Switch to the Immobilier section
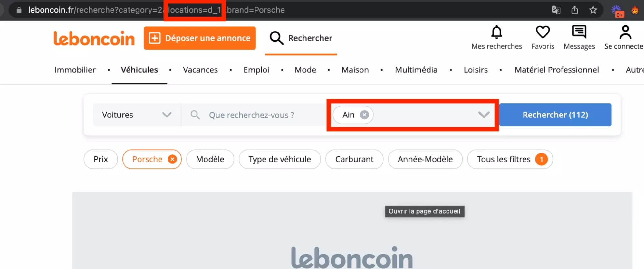Image resolution: width=644 pixels, height=269 pixels. pyautogui.click(x=75, y=70)
